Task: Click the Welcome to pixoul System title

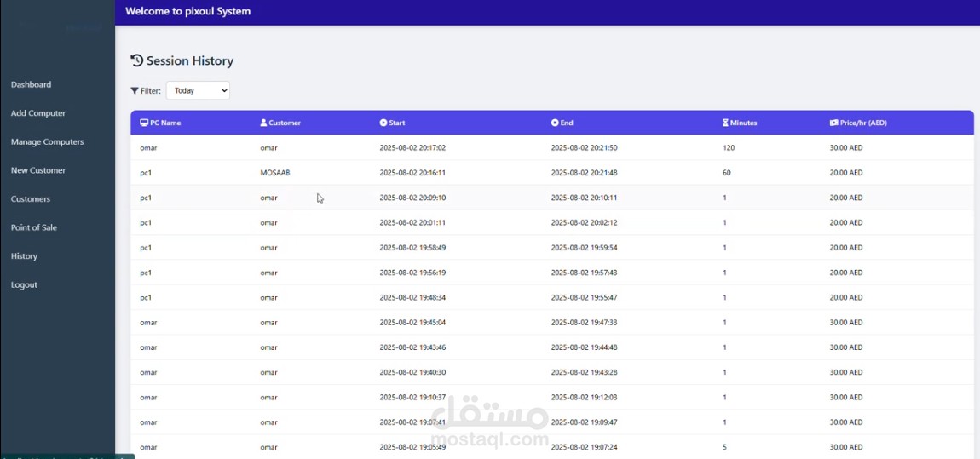Action: [x=188, y=11]
